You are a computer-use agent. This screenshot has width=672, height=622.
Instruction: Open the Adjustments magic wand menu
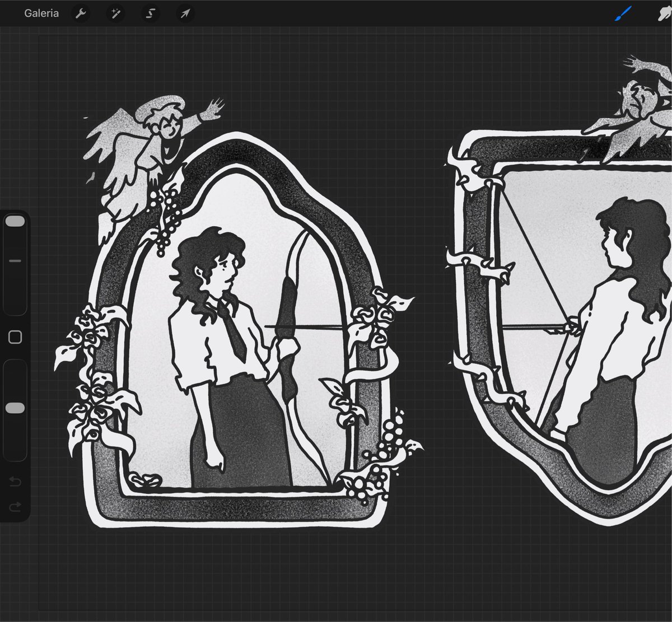coord(115,13)
